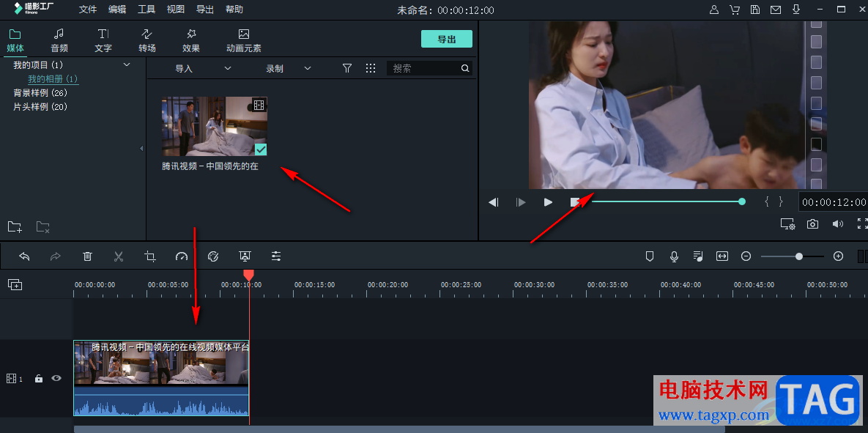Click the filter funnel icon
The image size is (868, 433).
point(347,68)
